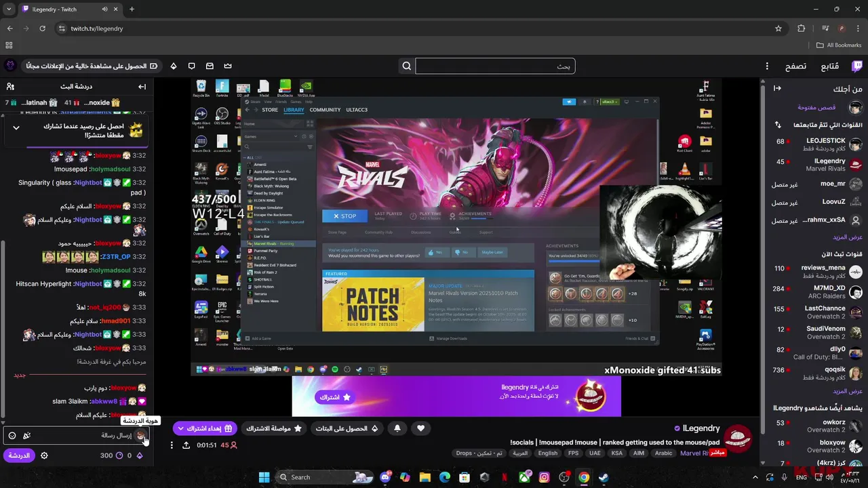Sort followed channels with arrows icon
Image resolution: width=868 pixels, height=488 pixels.
click(x=778, y=125)
